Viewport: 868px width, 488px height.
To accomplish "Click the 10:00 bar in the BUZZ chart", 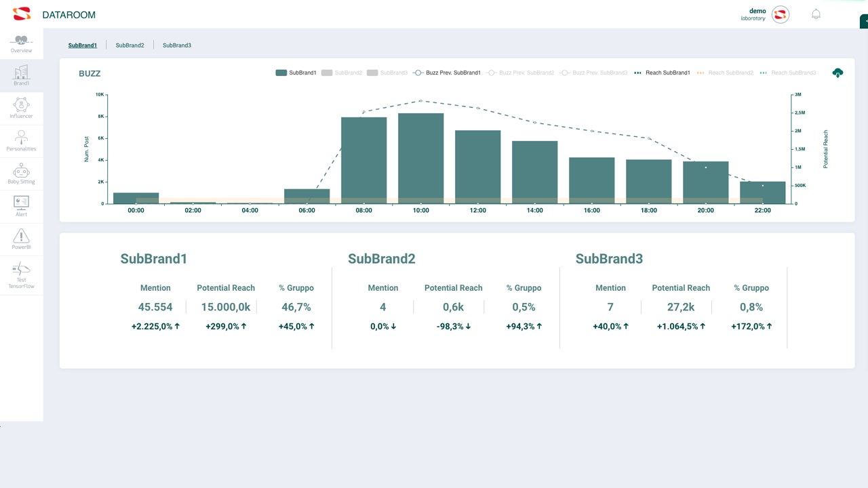I will pos(420,158).
